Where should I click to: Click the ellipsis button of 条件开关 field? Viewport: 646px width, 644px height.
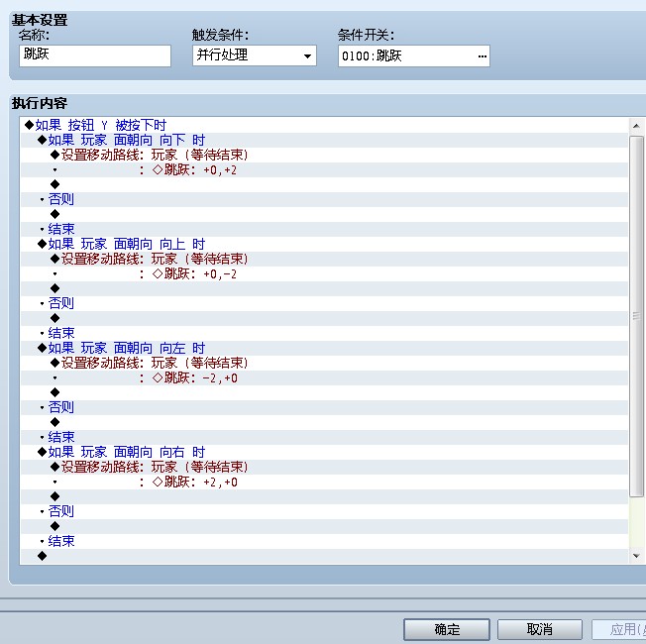[483, 56]
